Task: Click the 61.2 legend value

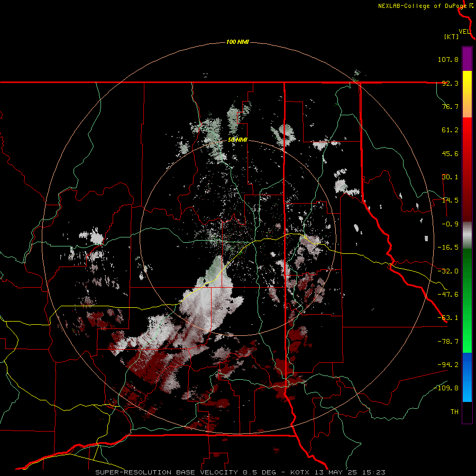Action: pos(450,130)
